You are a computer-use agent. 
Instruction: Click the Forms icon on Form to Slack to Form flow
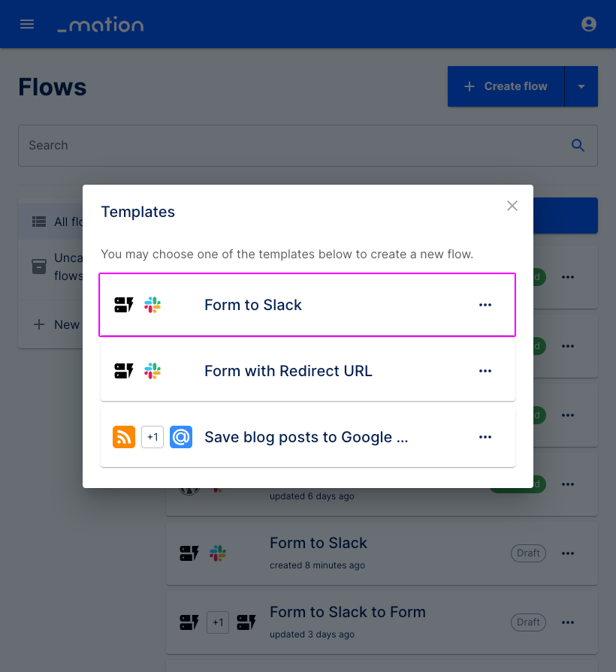pyautogui.click(x=247, y=622)
